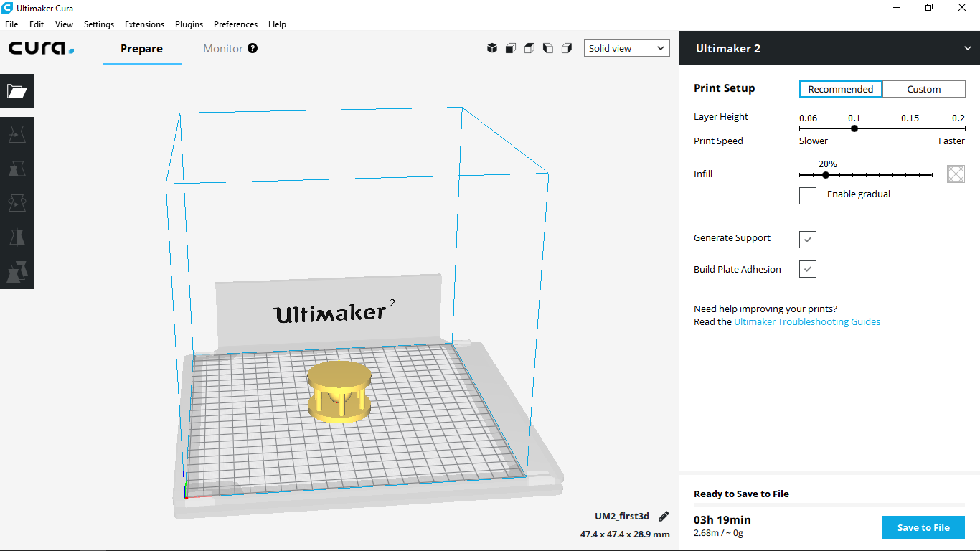Toggle the Enable gradual checkbox
Viewport: 980px width, 551px height.
point(808,195)
